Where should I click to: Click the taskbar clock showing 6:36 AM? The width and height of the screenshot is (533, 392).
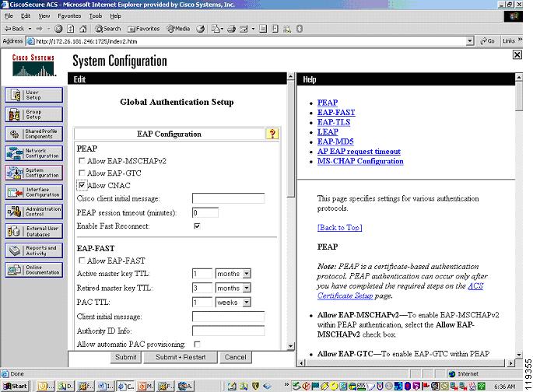point(505,387)
